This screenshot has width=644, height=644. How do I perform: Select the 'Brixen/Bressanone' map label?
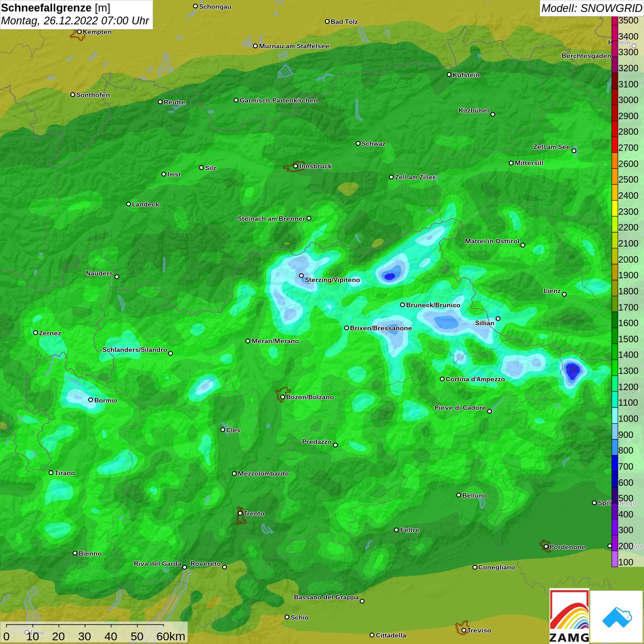[381, 328]
